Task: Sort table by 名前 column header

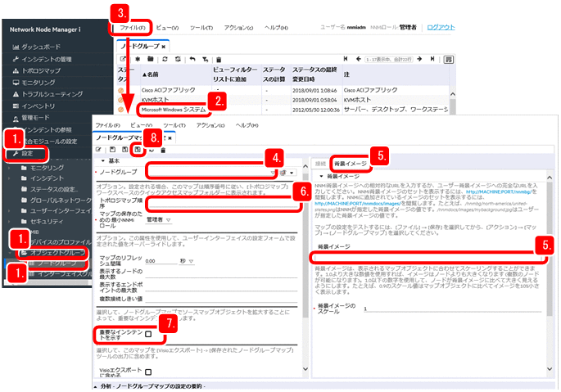Action: (150, 74)
